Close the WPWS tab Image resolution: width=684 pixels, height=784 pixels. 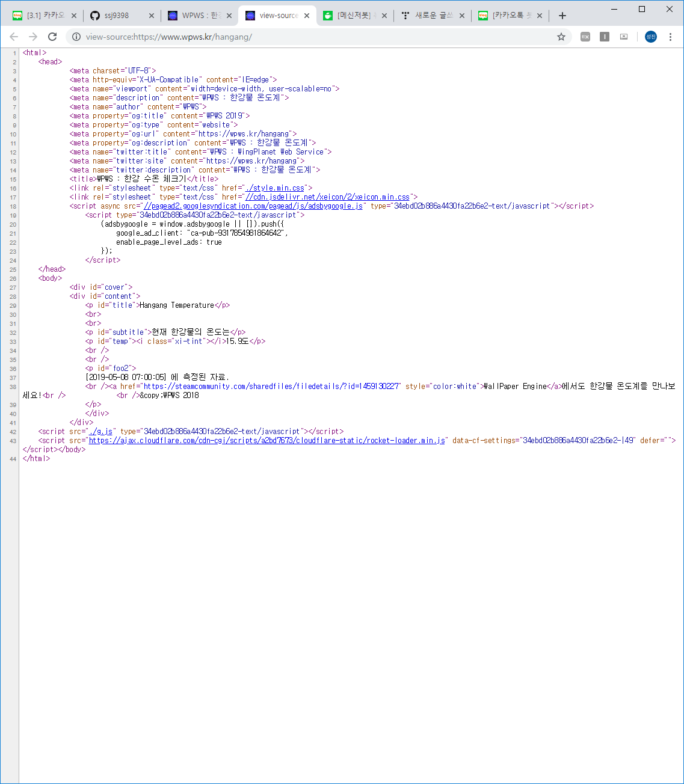pyautogui.click(x=229, y=16)
